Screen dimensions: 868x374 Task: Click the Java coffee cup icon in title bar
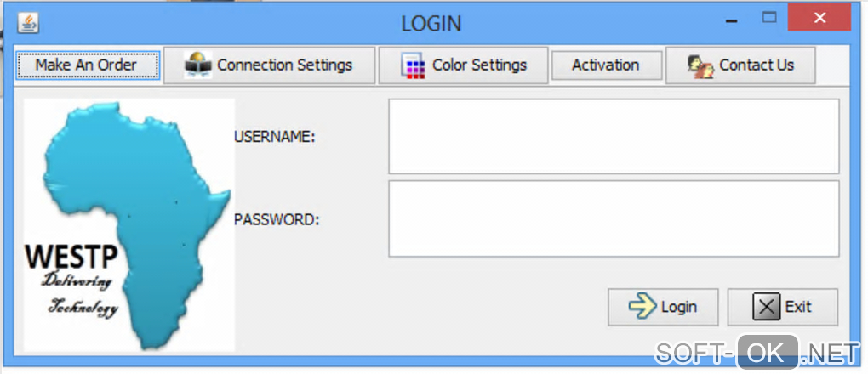27,23
